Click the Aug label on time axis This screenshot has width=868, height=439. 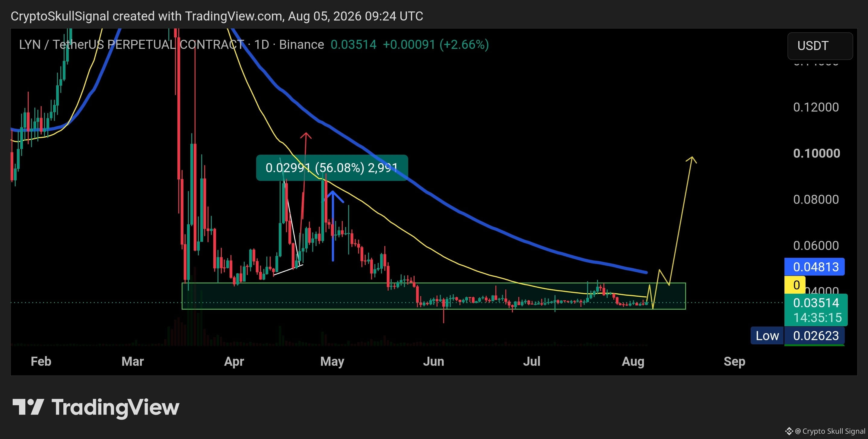(633, 362)
